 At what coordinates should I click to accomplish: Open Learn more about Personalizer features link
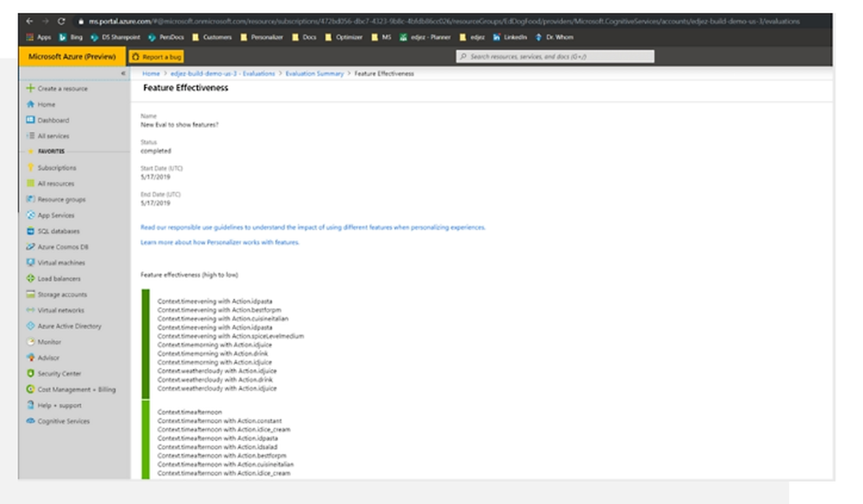point(219,243)
